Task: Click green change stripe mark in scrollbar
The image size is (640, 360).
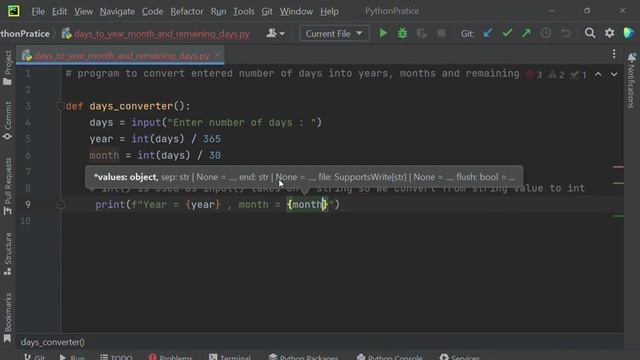Action: (618, 216)
